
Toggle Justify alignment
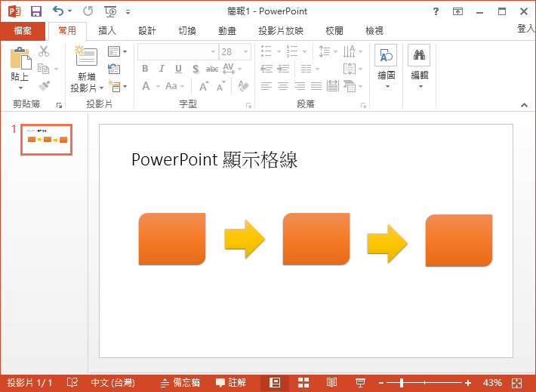[316, 86]
